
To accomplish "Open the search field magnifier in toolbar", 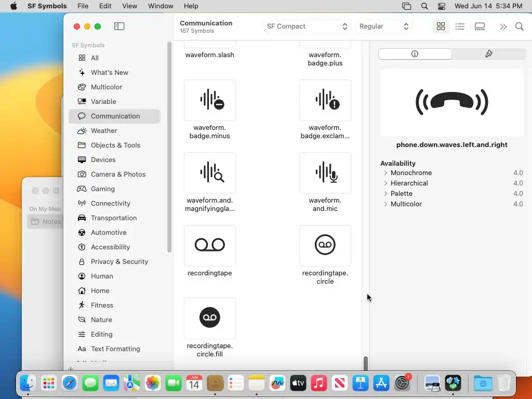I will click(519, 26).
